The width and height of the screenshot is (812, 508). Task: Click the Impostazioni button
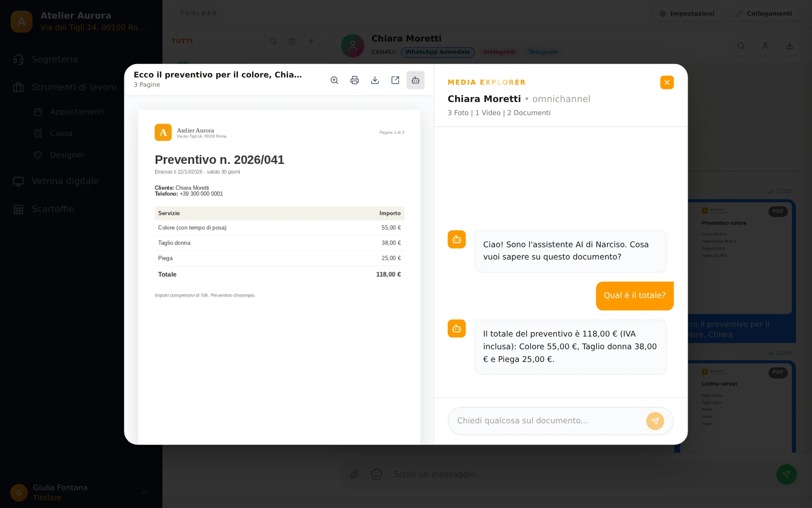coord(687,14)
